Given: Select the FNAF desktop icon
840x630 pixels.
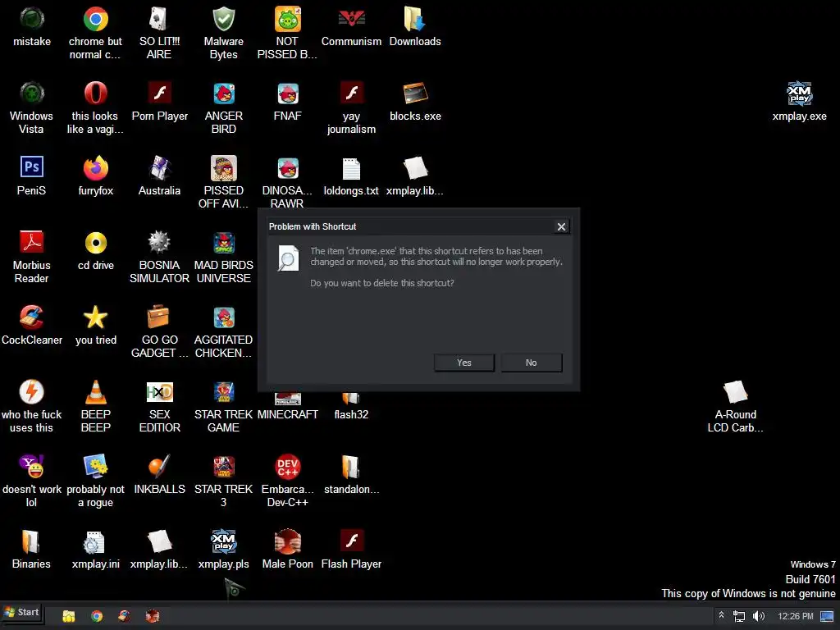Looking at the screenshot, I should tap(288, 103).
